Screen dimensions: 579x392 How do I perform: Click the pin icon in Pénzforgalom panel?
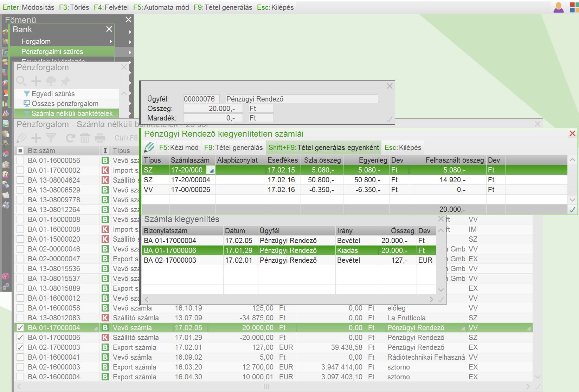point(65,81)
